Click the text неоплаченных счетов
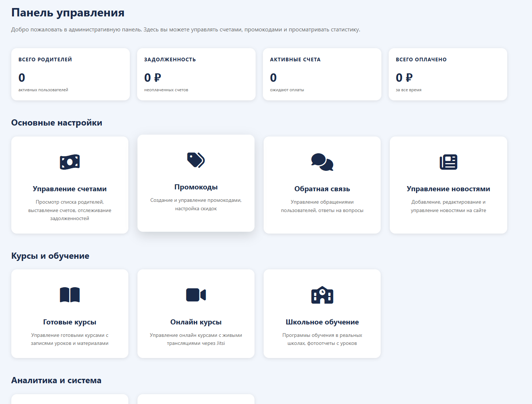532x404 pixels. click(x=166, y=90)
